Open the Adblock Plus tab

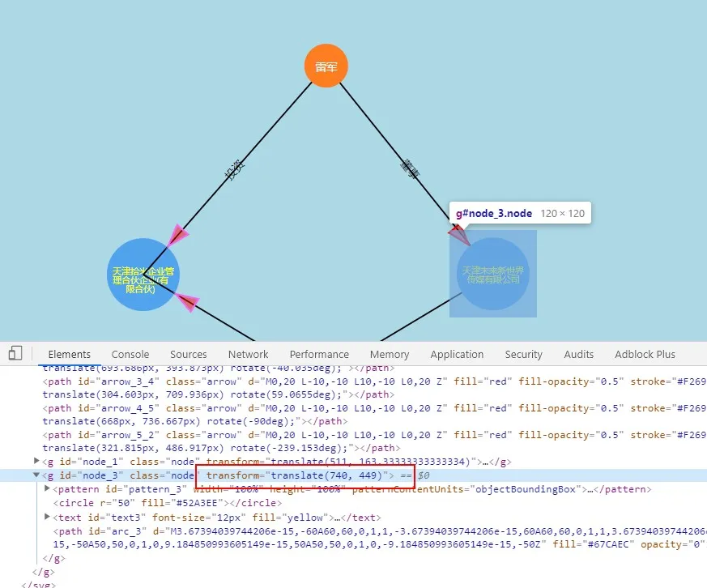click(645, 355)
